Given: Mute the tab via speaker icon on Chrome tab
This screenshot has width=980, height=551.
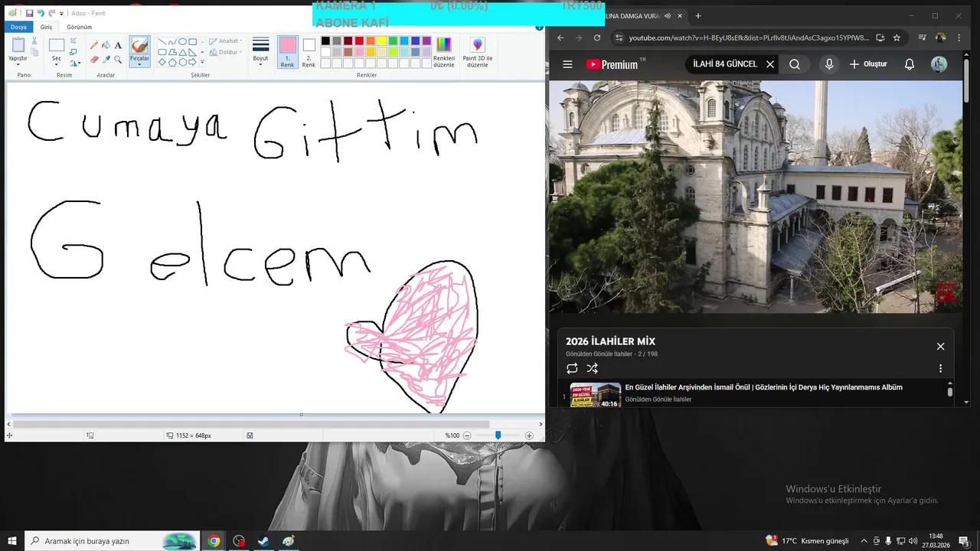Looking at the screenshot, I should coord(668,15).
